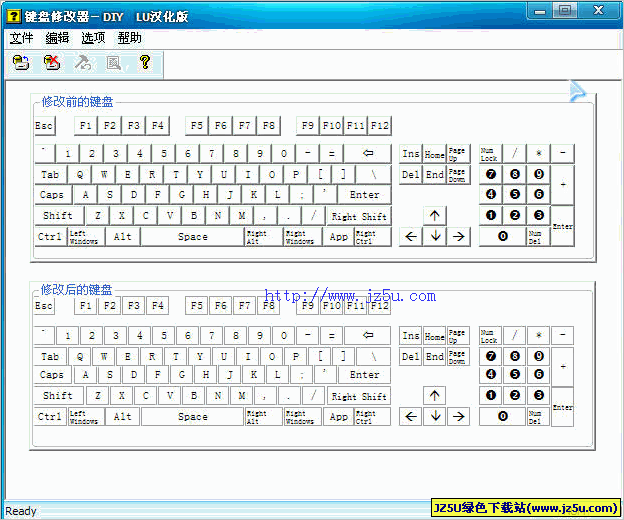The height and width of the screenshot is (520, 624).
Task: Click numpad 7 key in upper keyboard
Action: [491, 174]
